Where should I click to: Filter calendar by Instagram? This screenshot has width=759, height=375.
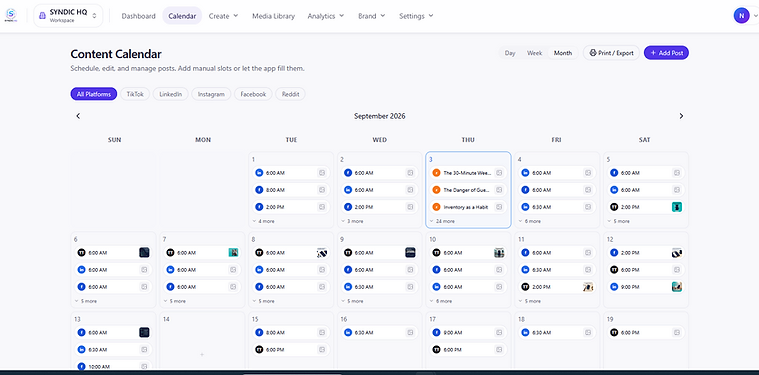pos(211,94)
